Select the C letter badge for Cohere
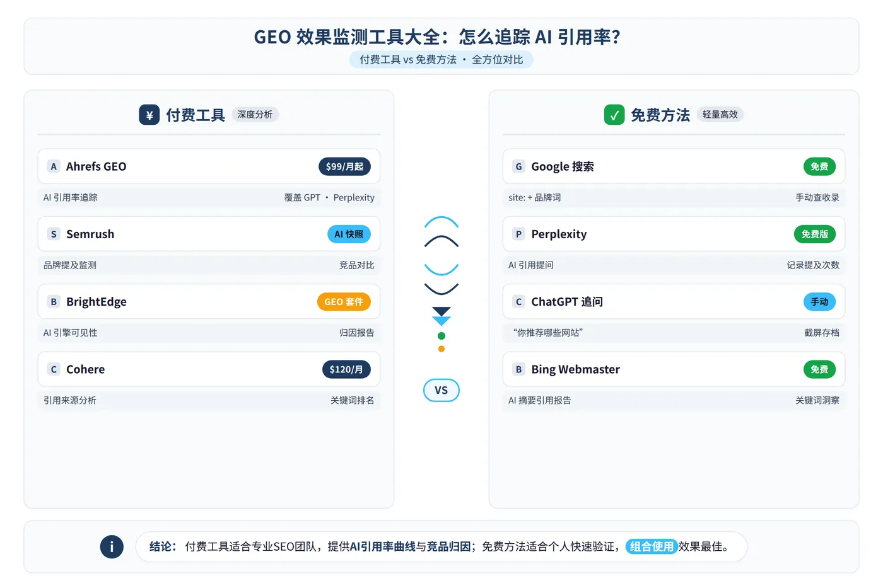This screenshot has width=883, height=588. tap(54, 369)
